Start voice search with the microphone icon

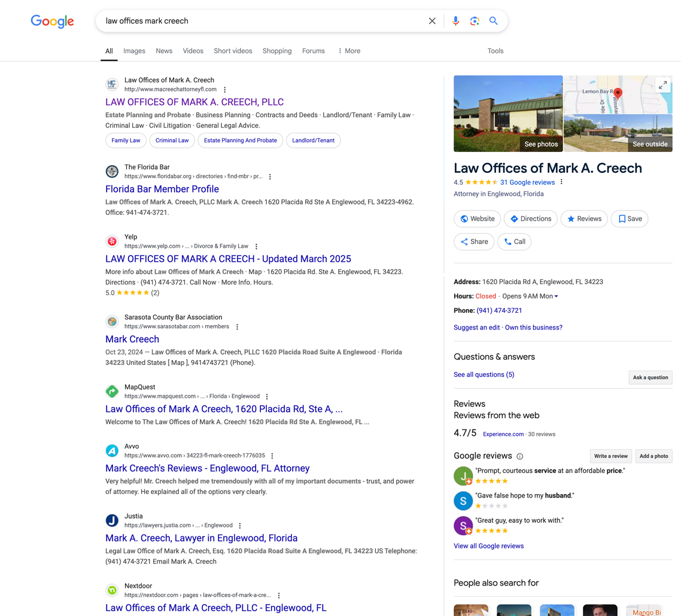(x=455, y=21)
